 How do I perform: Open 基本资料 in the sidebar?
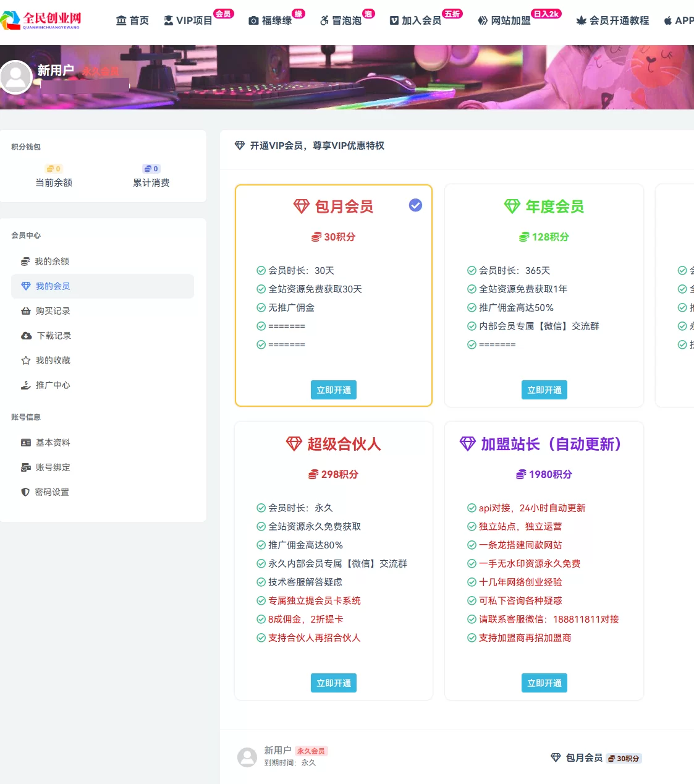tap(103, 443)
